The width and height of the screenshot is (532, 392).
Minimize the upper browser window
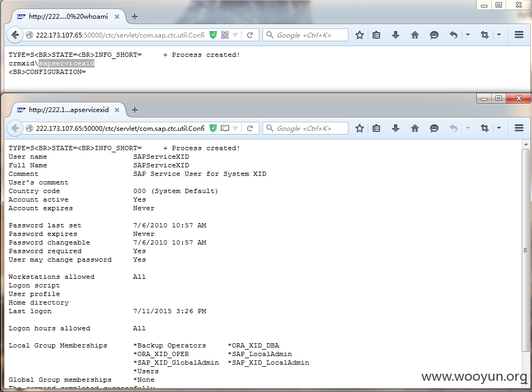[484, 5]
